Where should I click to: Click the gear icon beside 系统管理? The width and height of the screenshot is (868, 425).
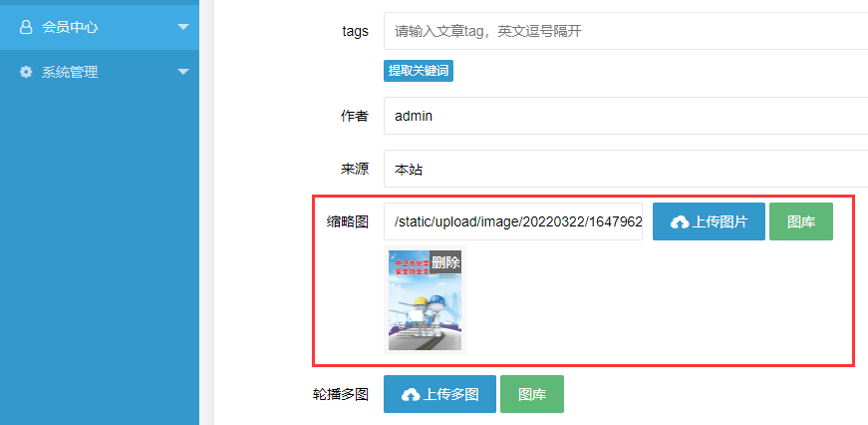(x=26, y=72)
